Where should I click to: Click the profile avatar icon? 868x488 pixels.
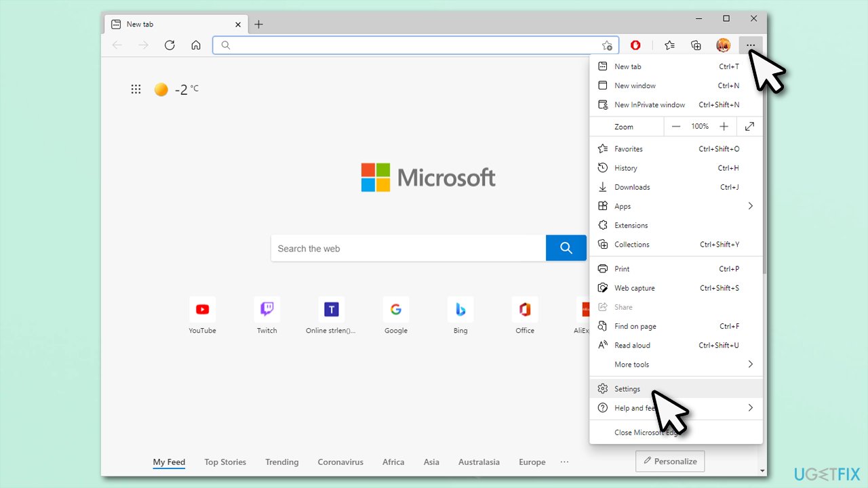tap(723, 45)
